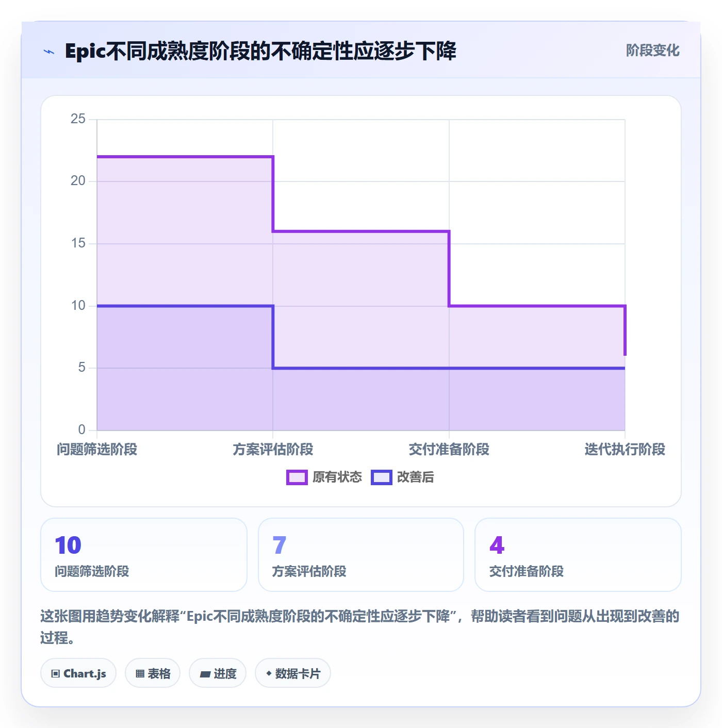The width and height of the screenshot is (722, 728).
Task: Select the Chart.js tag chip
Action: point(78,673)
